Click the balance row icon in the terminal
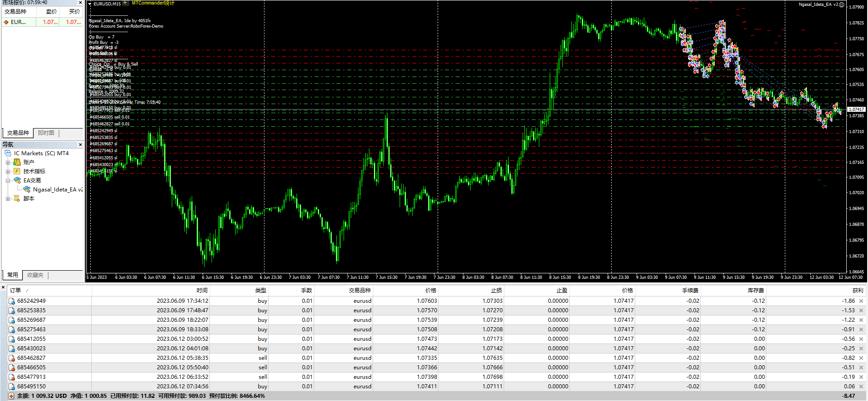 11,396
